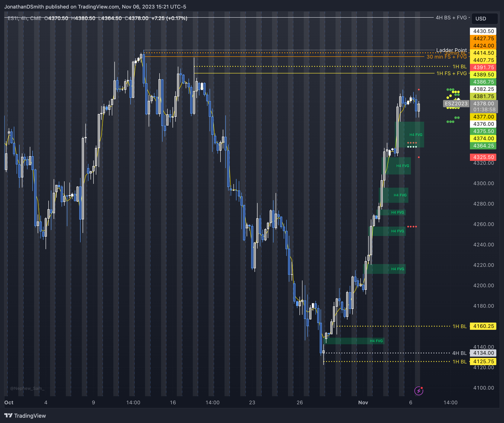Click the Oct label on time axis

(x=9, y=403)
